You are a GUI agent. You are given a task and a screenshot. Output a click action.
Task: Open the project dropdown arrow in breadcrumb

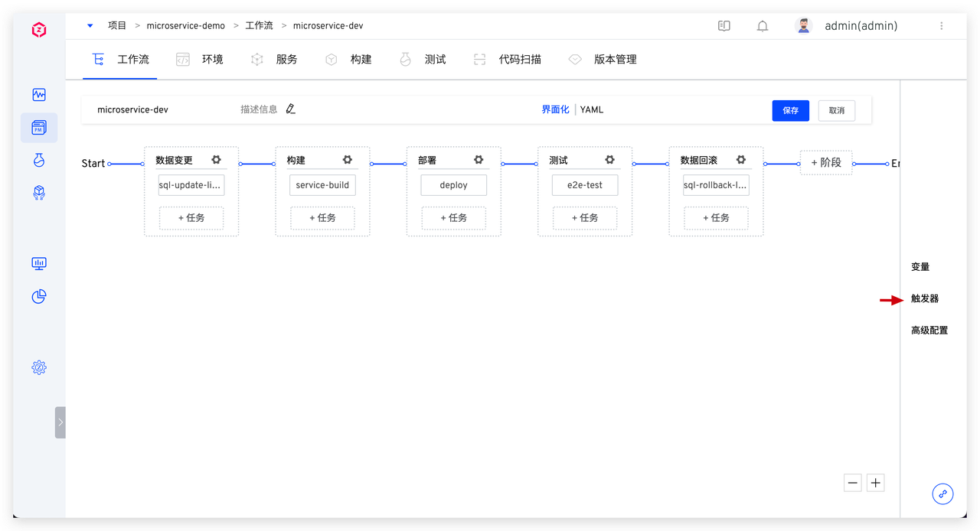(90, 25)
